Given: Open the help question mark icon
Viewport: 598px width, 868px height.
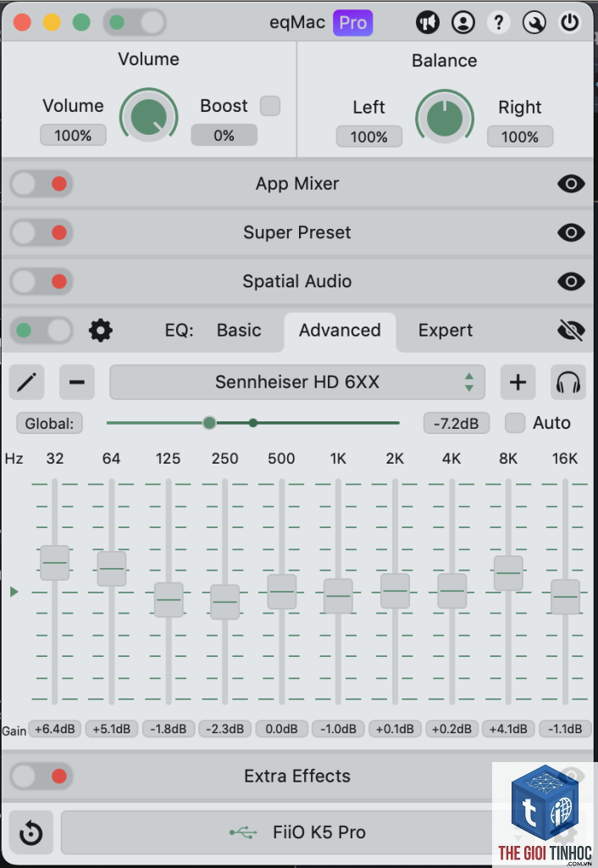Looking at the screenshot, I should tap(498, 23).
